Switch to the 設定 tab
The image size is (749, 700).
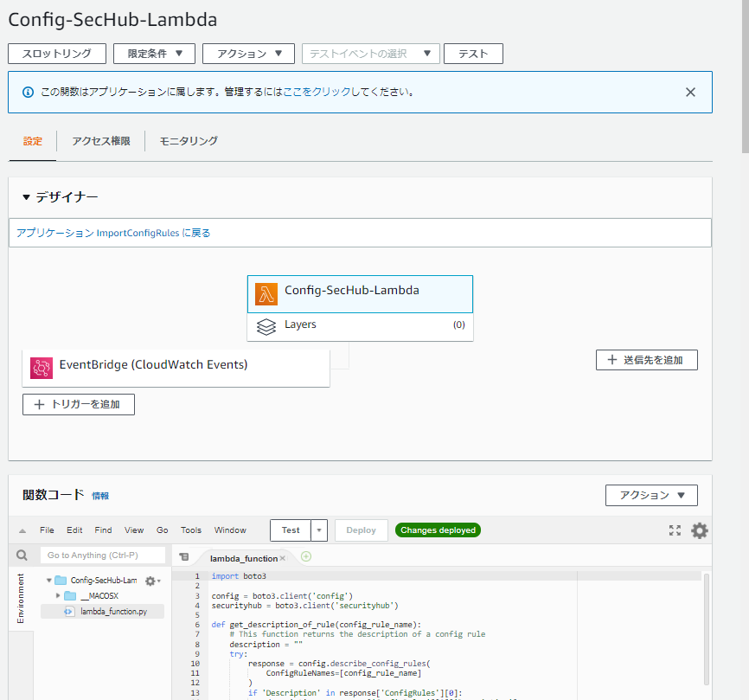[33, 141]
